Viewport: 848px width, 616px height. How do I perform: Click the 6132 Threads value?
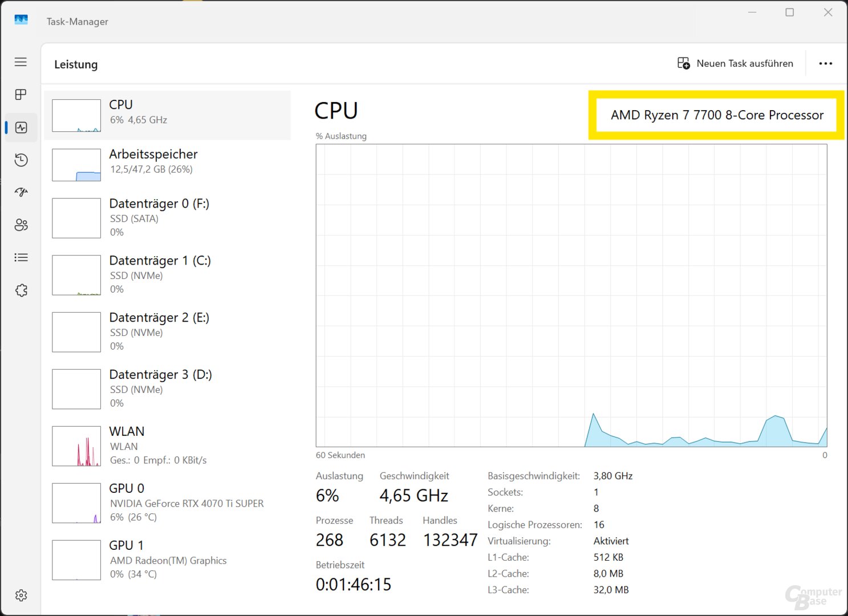click(x=388, y=540)
